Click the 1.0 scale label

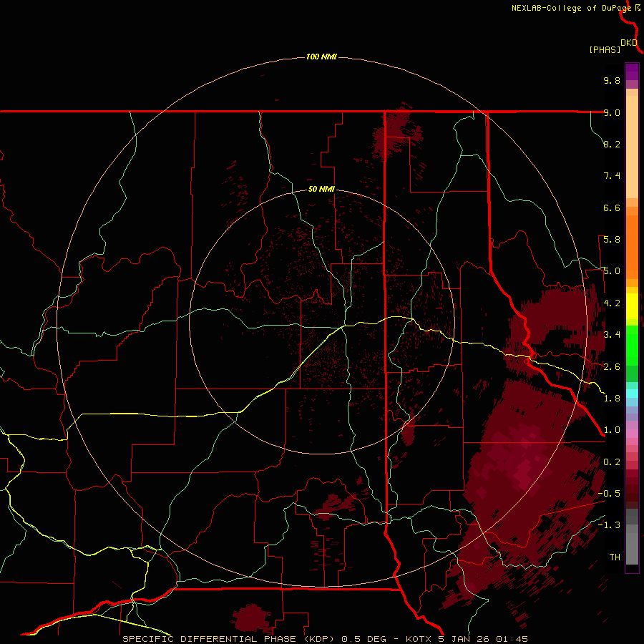pos(612,430)
